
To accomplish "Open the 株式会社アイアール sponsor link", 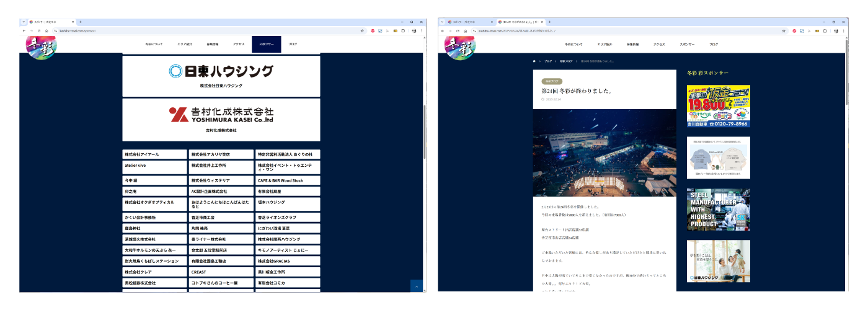I will pyautogui.click(x=154, y=154).
